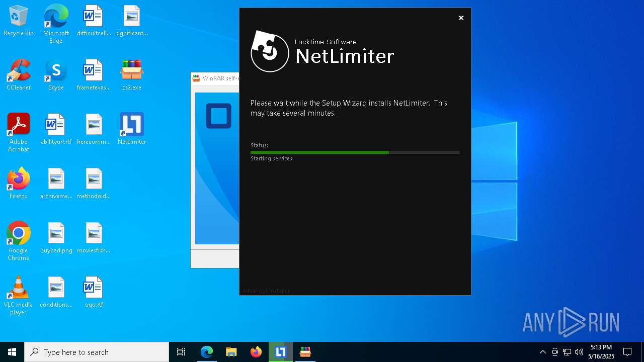Show hidden system tray icons
Viewport: 644px width, 362px height.
point(542,352)
